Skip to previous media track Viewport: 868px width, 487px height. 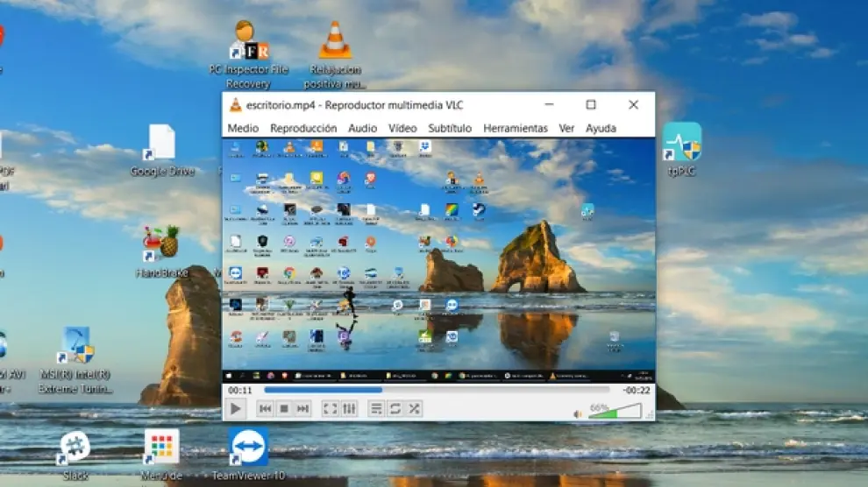click(x=265, y=409)
